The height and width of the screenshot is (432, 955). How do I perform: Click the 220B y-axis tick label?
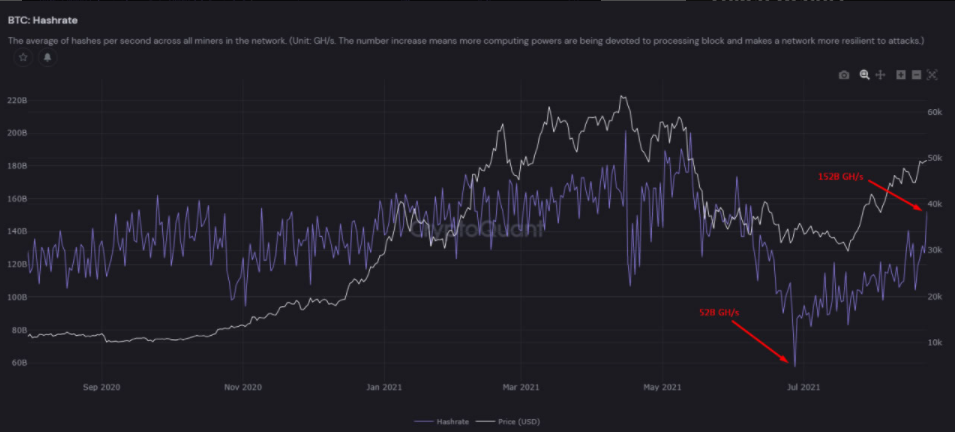pos(17,101)
